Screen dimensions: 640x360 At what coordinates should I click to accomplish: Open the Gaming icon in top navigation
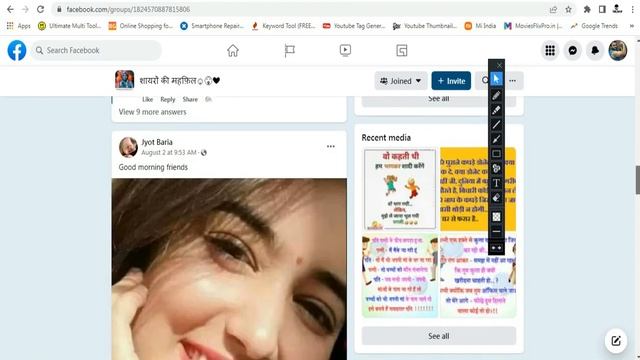[x=402, y=50]
